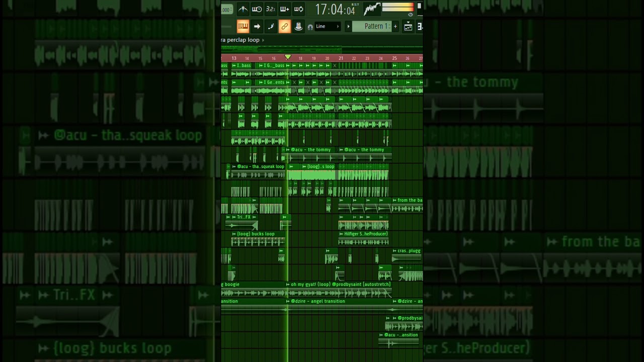Select '@acu -..ansition' clip

[399, 340]
